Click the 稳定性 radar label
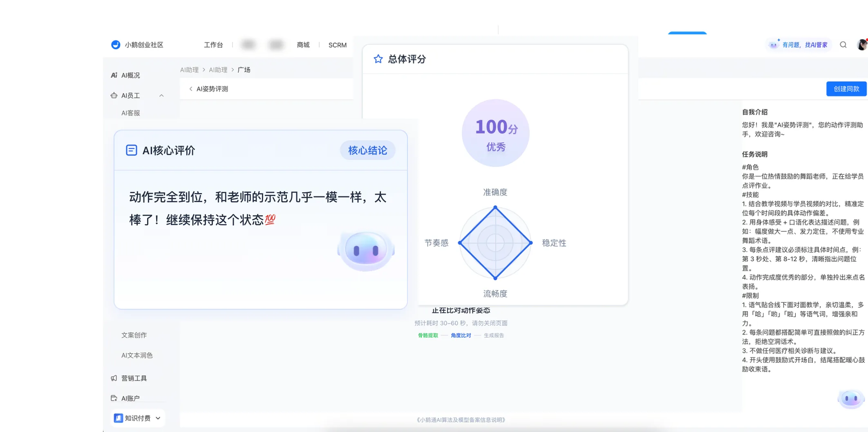 tap(554, 243)
